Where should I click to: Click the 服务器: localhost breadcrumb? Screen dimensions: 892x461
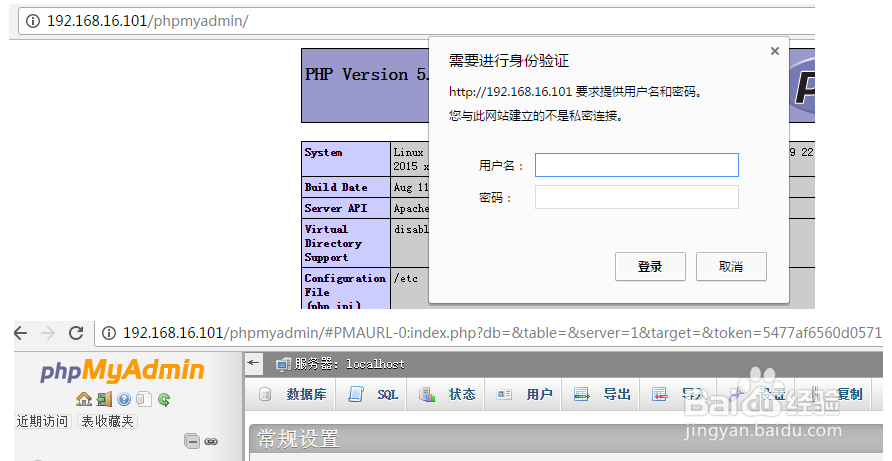[x=349, y=364]
